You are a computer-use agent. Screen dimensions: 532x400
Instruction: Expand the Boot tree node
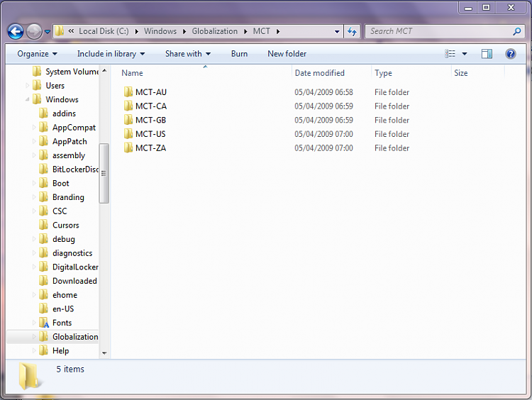(x=34, y=183)
